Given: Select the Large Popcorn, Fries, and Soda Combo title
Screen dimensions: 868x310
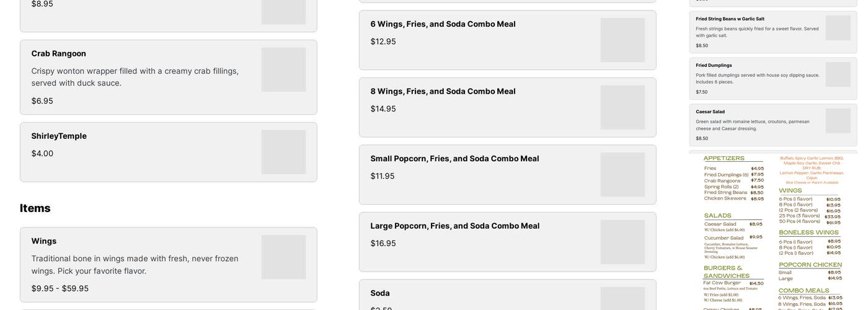Looking at the screenshot, I should [x=454, y=226].
